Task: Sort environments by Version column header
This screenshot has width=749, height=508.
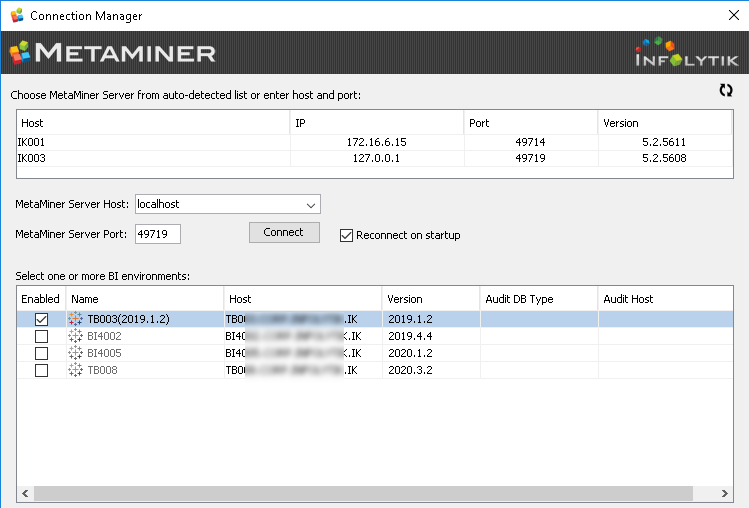Action: [430, 299]
